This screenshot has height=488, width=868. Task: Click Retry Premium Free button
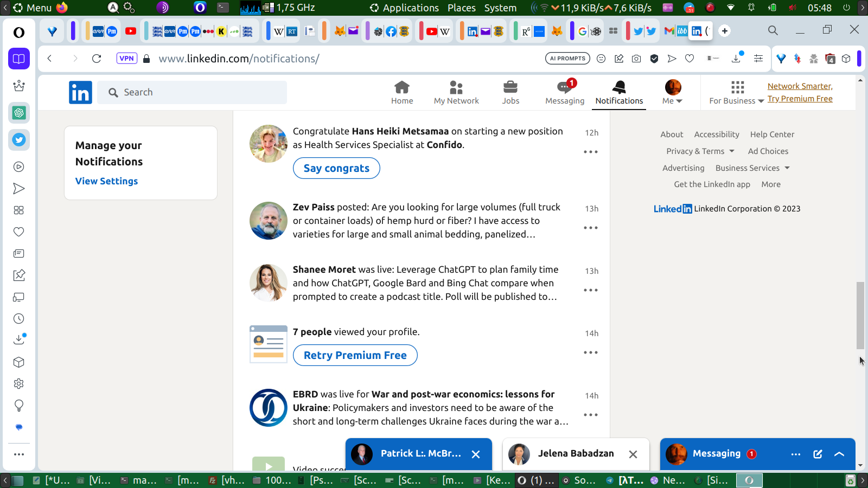coord(355,355)
